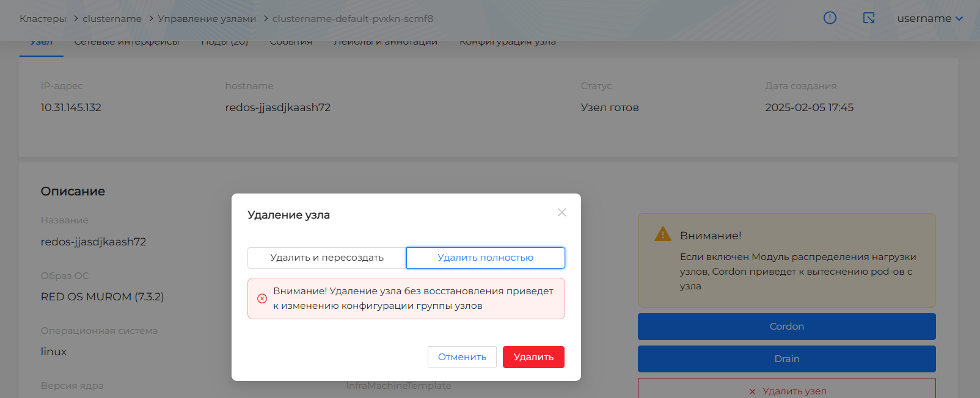Click chevron before 'clustername-default-pvxkn-scmf8' breadcrumb
The height and width of the screenshot is (398, 980).
[x=266, y=19]
